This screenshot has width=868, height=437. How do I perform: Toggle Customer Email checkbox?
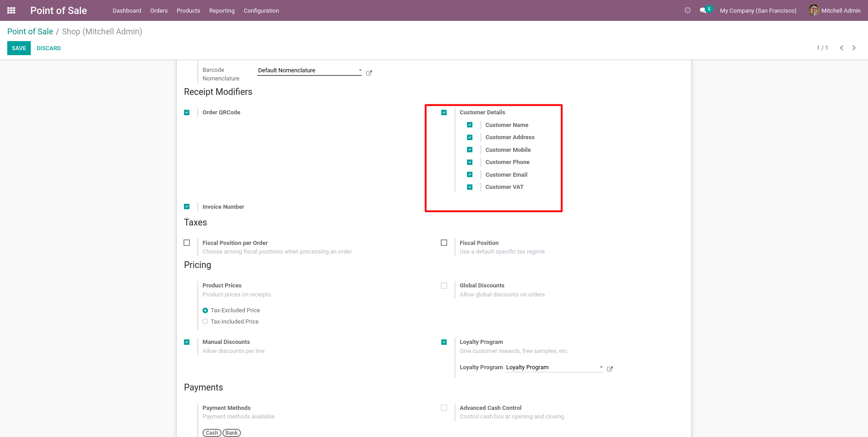click(x=470, y=174)
